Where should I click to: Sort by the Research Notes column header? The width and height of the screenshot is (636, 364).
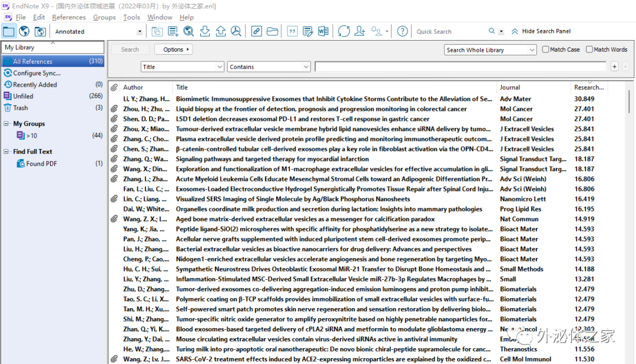[589, 87]
